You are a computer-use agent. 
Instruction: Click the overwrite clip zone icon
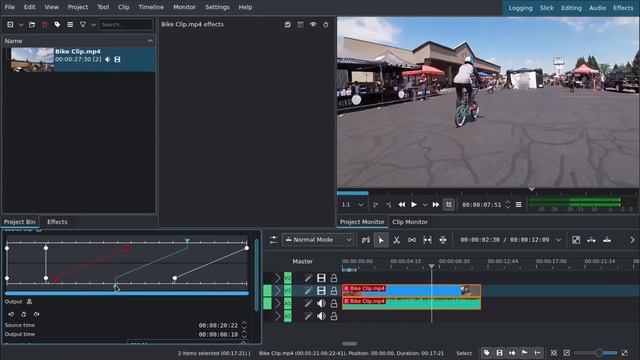[x=607, y=240]
